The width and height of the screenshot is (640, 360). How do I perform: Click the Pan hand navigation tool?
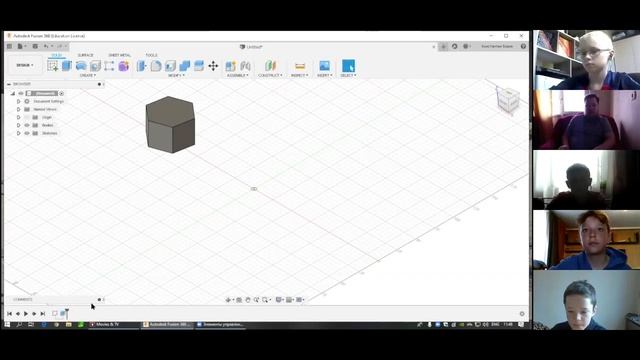248,300
